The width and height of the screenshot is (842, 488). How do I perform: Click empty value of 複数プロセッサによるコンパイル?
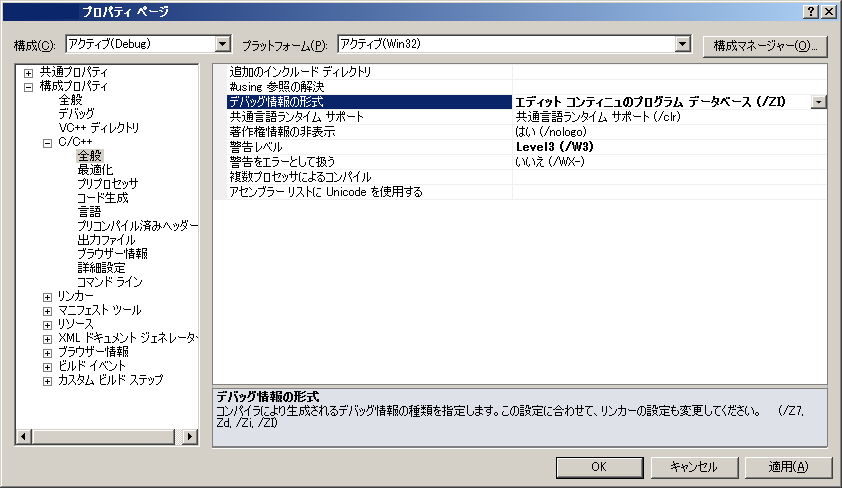pos(670,177)
